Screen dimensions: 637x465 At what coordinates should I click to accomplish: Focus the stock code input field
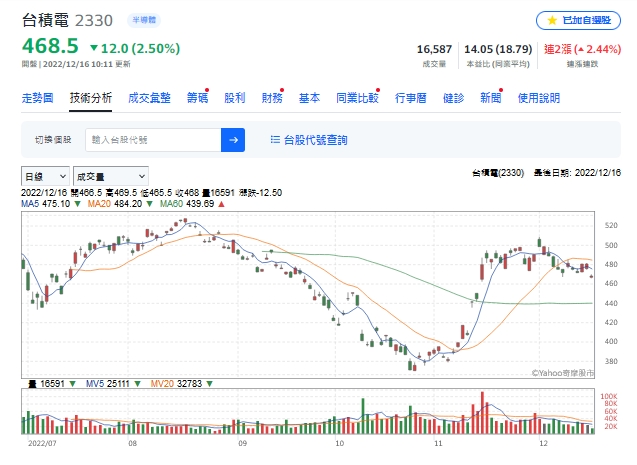[x=153, y=140]
